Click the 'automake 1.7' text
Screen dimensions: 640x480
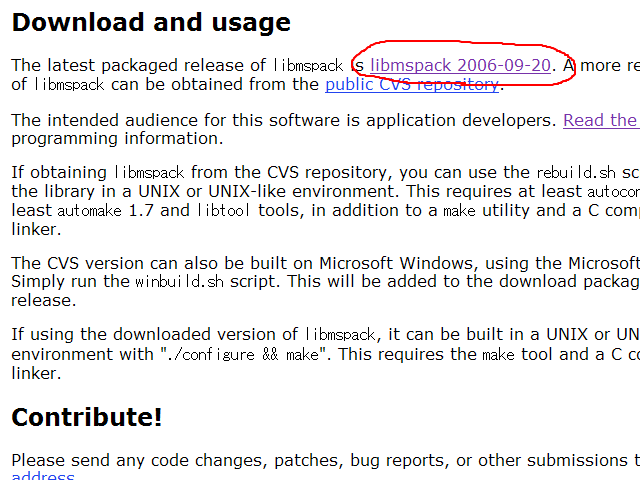click(x=105, y=211)
